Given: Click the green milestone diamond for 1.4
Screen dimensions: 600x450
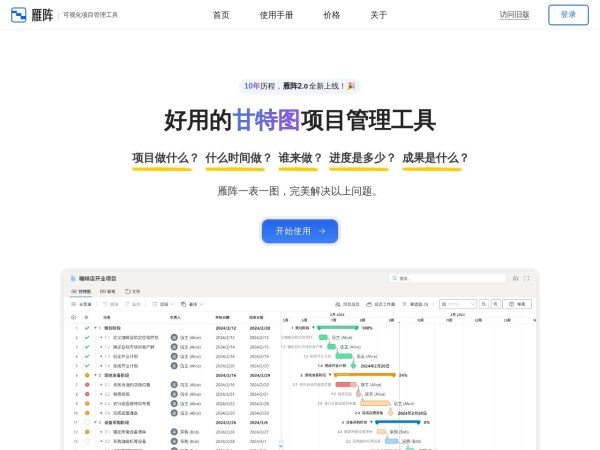Looking at the screenshot, I should [353, 365].
